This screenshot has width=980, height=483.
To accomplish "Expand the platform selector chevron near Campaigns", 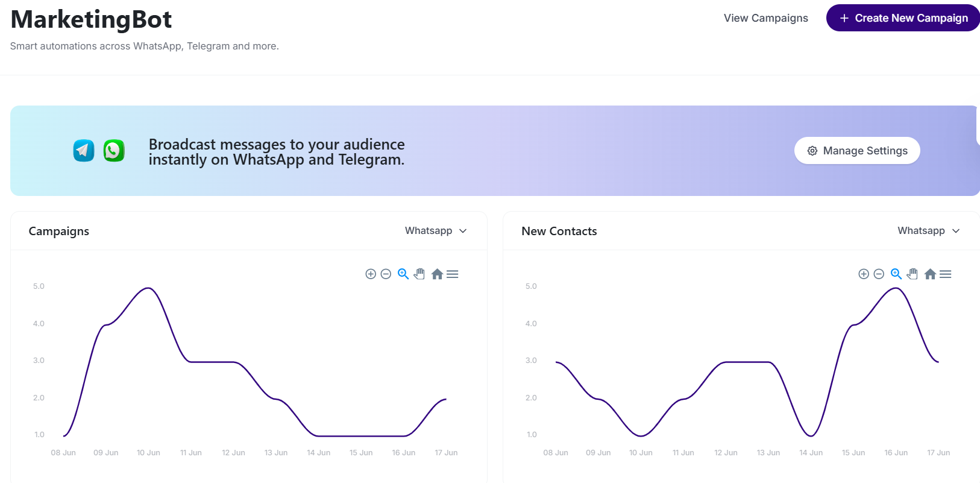I will click(x=463, y=231).
